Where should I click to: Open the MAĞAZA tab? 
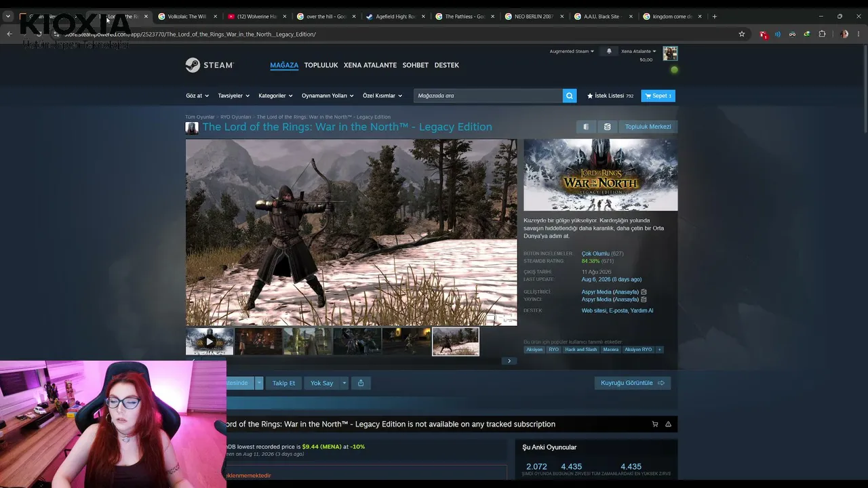click(x=284, y=65)
